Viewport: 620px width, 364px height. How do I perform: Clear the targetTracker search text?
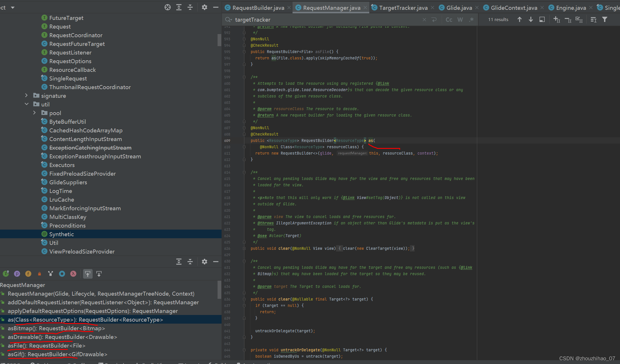(x=424, y=20)
